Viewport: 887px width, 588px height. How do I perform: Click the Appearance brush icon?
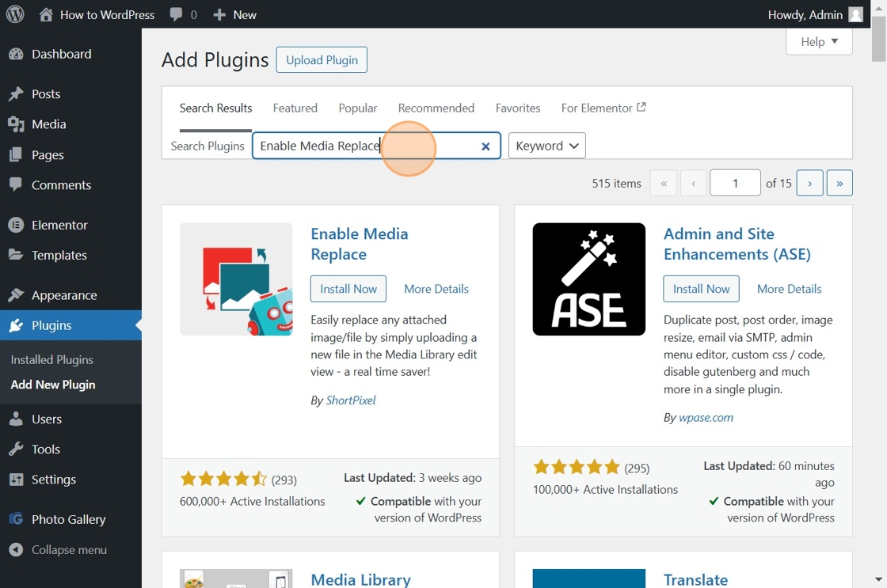pyautogui.click(x=16, y=295)
